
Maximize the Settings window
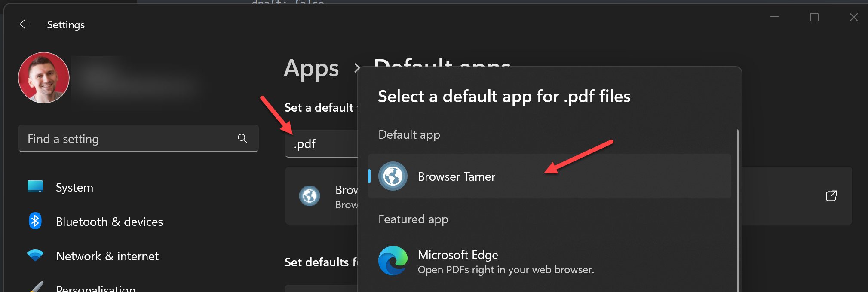tap(814, 17)
